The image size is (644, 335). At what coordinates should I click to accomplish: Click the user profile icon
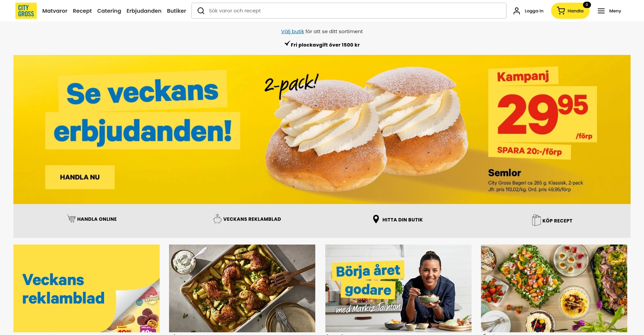click(x=517, y=11)
